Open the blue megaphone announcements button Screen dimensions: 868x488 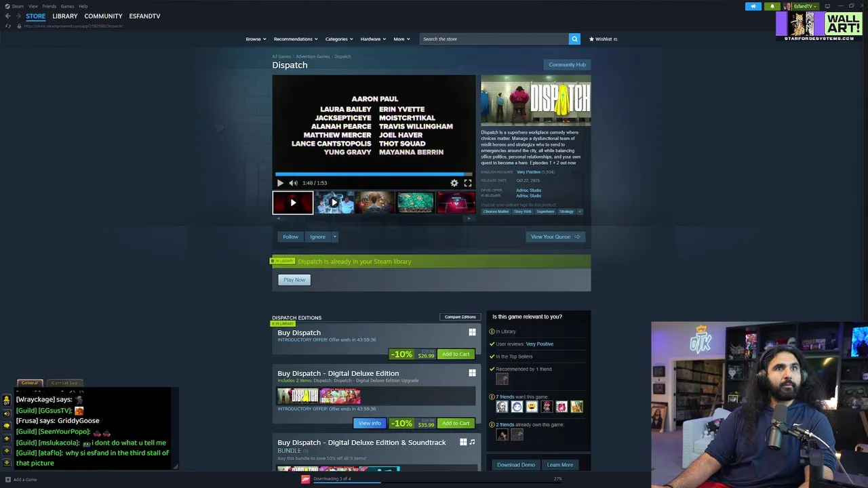(x=753, y=6)
